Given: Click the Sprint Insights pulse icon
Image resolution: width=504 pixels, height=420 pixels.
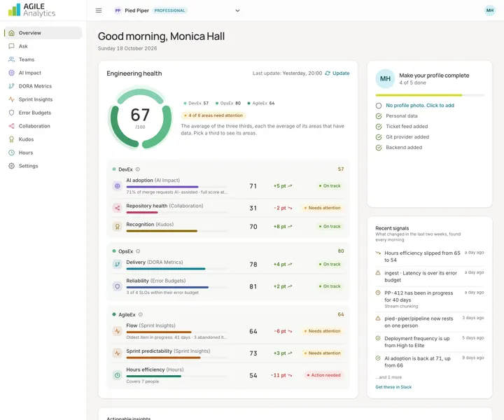Looking at the screenshot, I should [12, 99].
